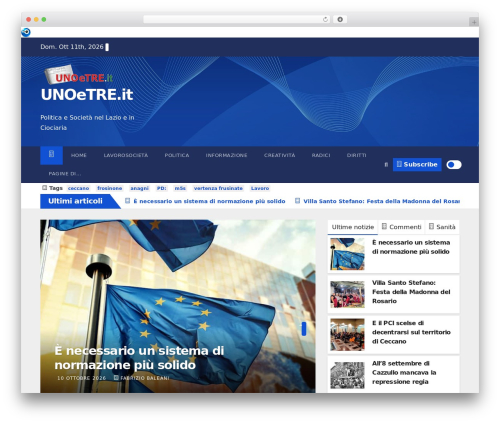This screenshot has width=500, height=423.
Task: Open new browser tab with plus icon
Action: (474, 22)
